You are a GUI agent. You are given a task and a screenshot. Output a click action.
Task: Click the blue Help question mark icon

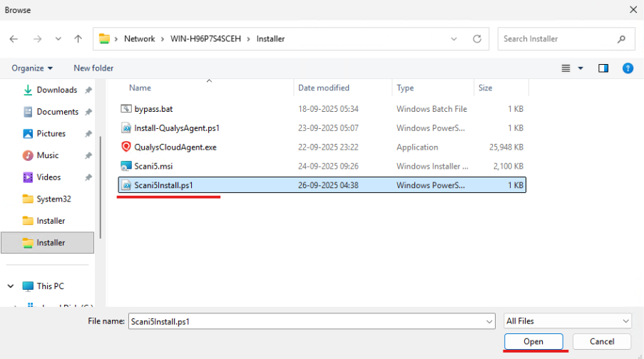(x=628, y=68)
